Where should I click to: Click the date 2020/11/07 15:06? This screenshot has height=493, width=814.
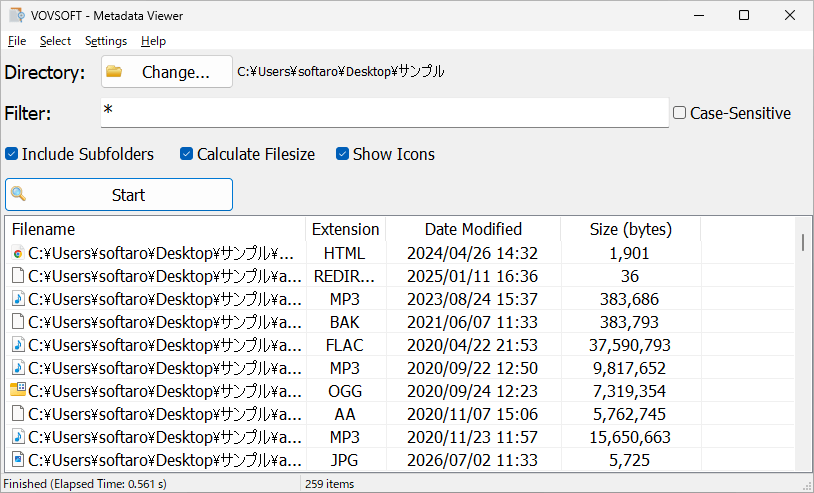pos(472,414)
